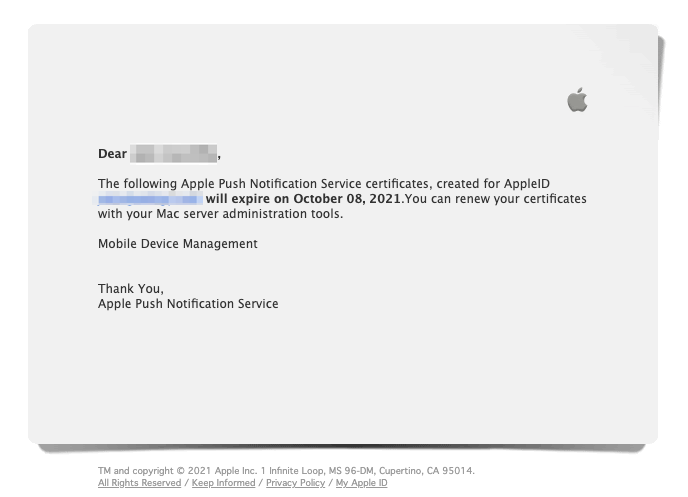The image size is (688, 497).
Task: Select the bold October 08, 2021 expiry text
Action: point(338,199)
